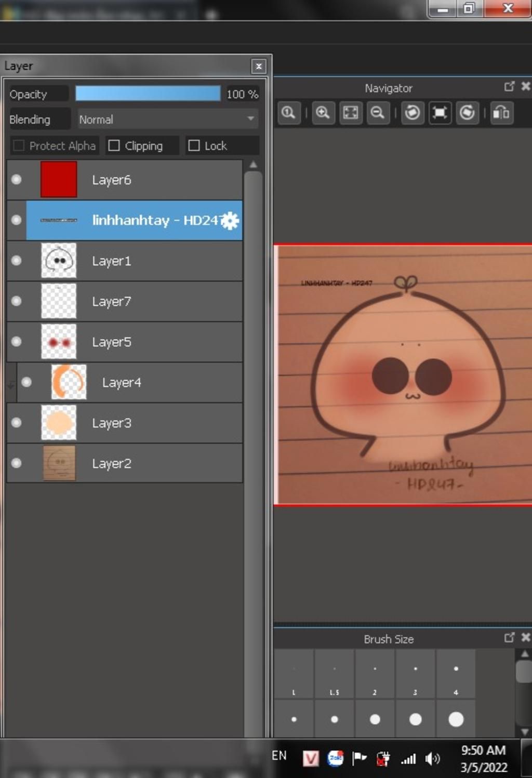Viewport: 532px width, 778px height.
Task: Open the red V tray icon
Action: pos(311,759)
